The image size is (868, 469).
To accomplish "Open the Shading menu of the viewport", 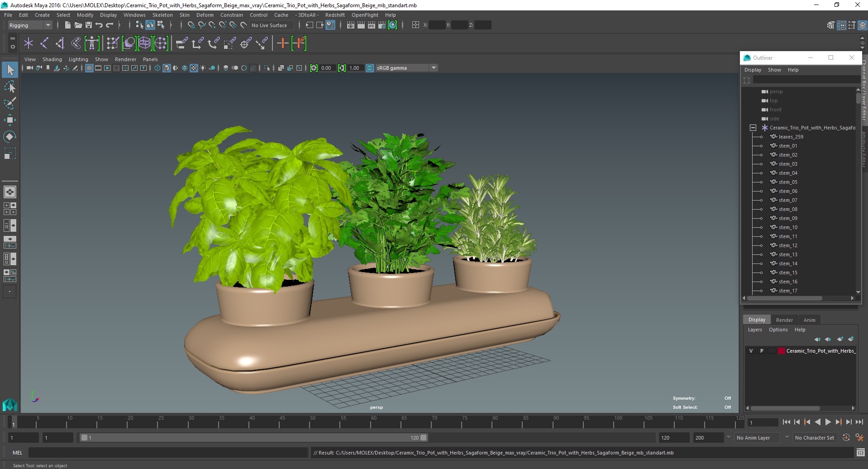I will point(52,59).
